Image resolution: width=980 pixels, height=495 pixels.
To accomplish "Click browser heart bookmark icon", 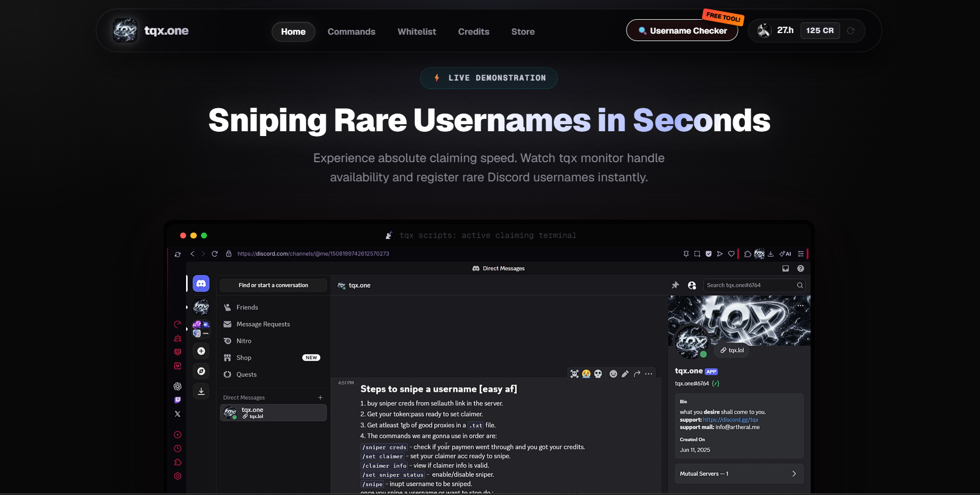I will (732, 254).
